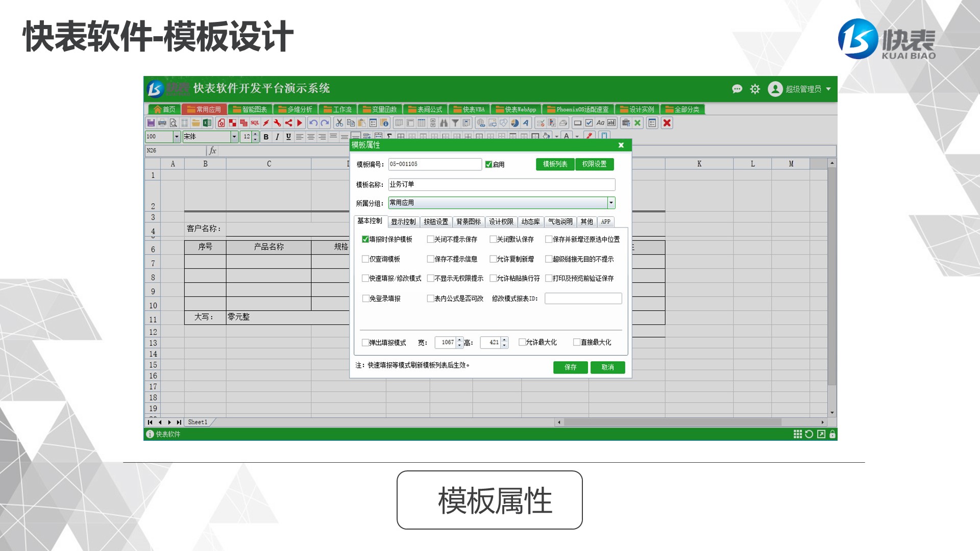Screen dimensions: 980x551
Task: Click the green X icon in toolbar
Action: pos(638,123)
